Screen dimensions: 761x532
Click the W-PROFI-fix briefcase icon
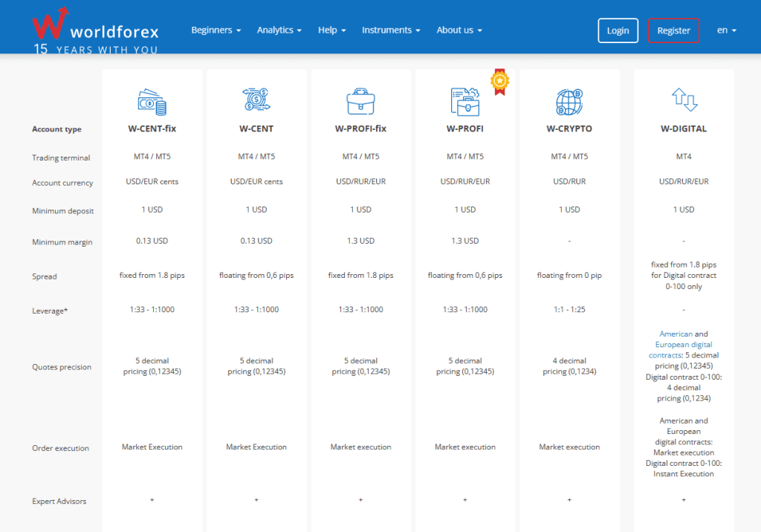pyautogui.click(x=360, y=102)
